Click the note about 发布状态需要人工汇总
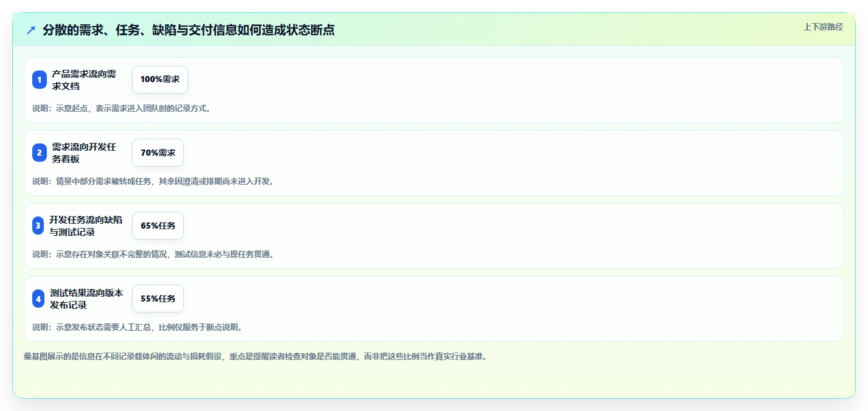868x411 pixels. point(138,327)
